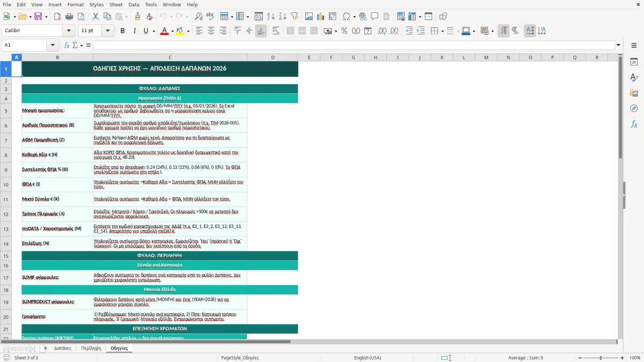Click the Sort Ascending icon
This screenshot has width=644, height=362.
pyautogui.click(x=271, y=17)
